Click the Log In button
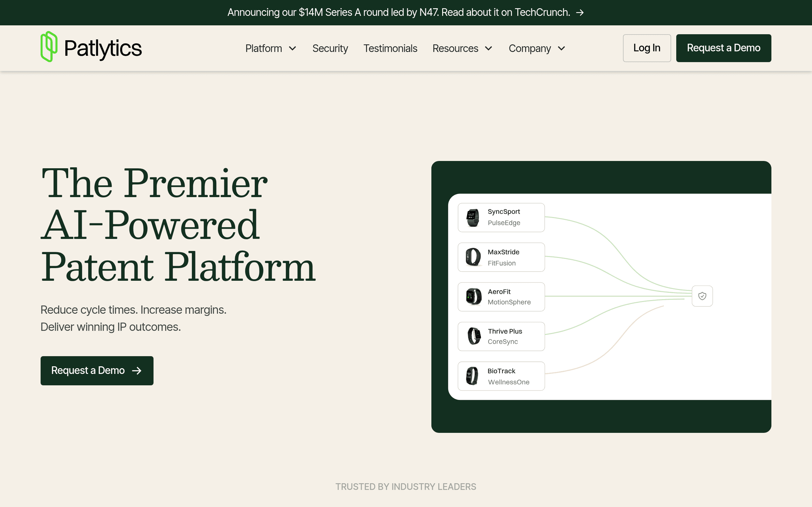812x507 pixels. [x=646, y=48]
